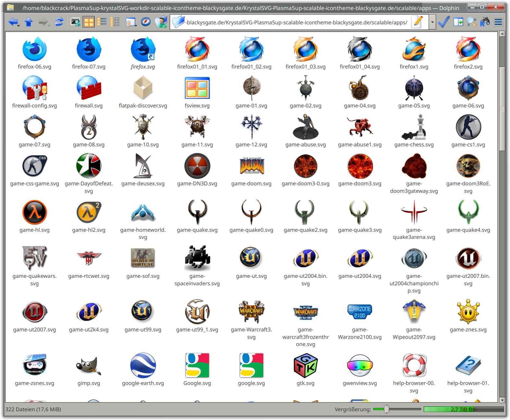Select game-quake4.svg green icon
This screenshot has height=420, width=510.
pyautogui.click(x=468, y=213)
